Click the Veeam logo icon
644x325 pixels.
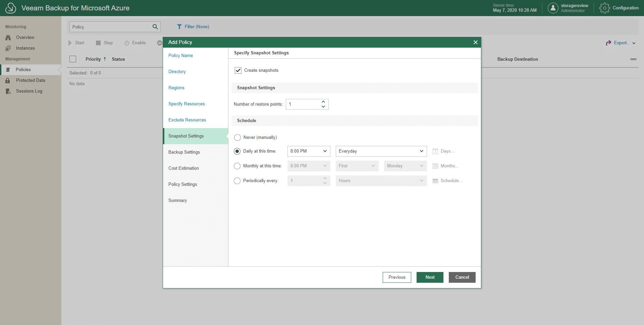(x=11, y=8)
